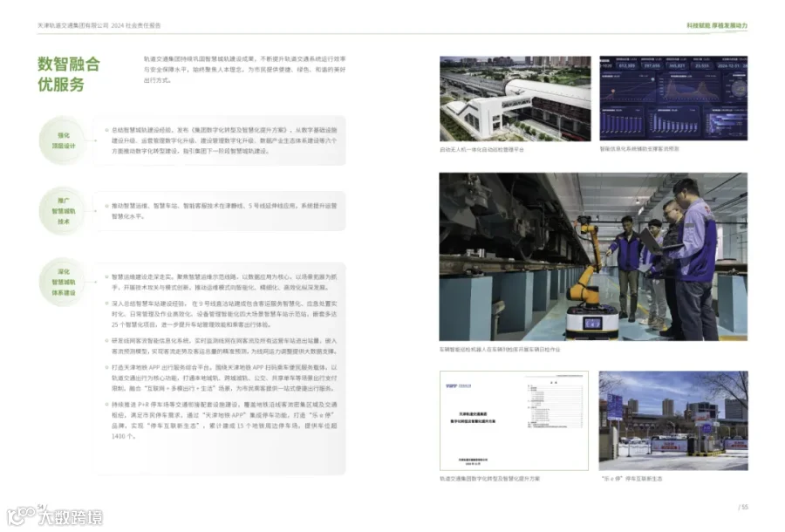The height and width of the screenshot is (532, 785).
Task: Open the parking lot entrance photo
Action: tap(673, 420)
